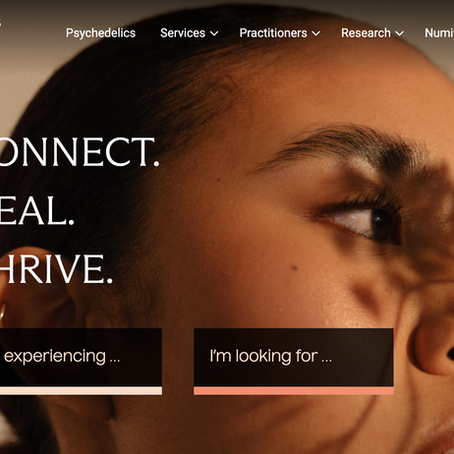Click the Research chevron arrow icon
This screenshot has height=454, width=454.
(399, 33)
